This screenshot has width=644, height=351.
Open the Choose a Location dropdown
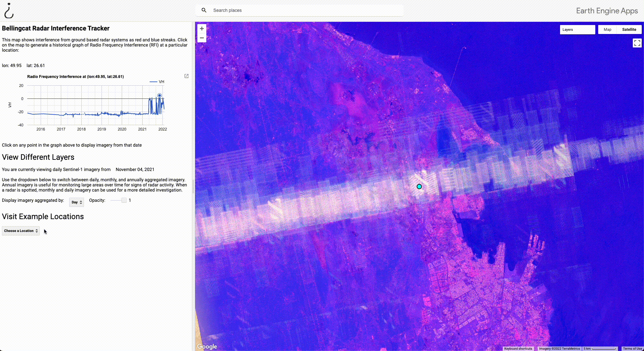pyautogui.click(x=21, y=231)
